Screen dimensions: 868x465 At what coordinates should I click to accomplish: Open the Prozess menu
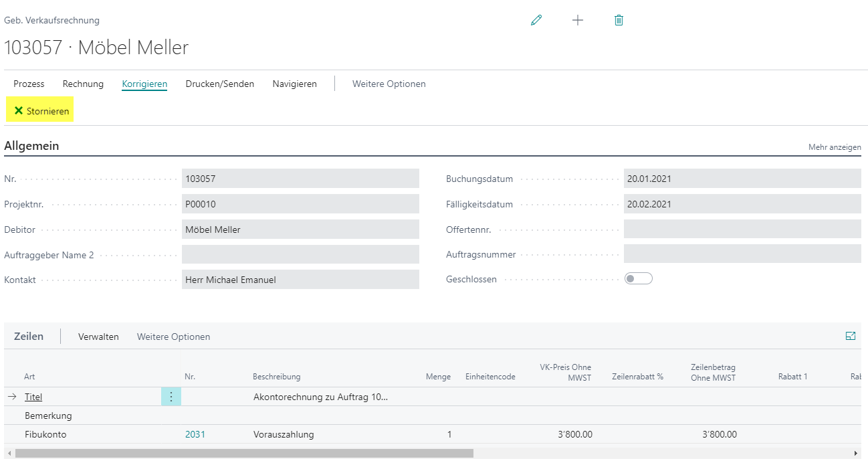29,84
